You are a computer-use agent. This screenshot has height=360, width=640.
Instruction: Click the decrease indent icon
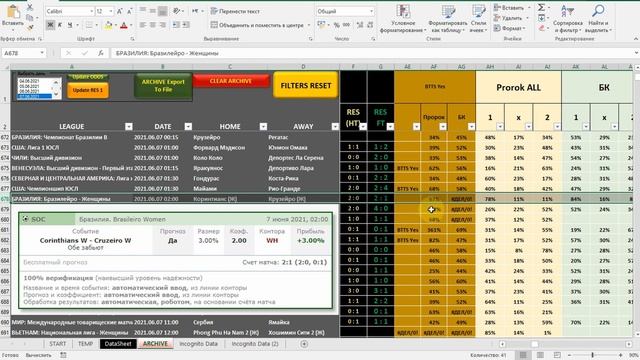[176, 25]
